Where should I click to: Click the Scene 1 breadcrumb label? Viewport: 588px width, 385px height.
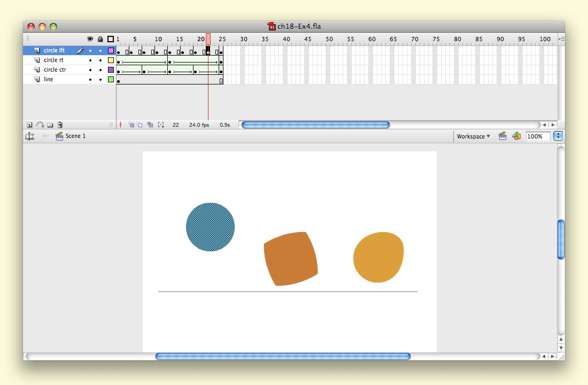[x=75, y=136]
